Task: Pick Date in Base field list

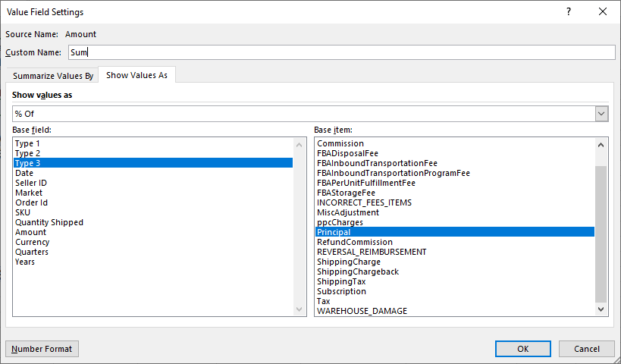Action: tap(153, 173)
